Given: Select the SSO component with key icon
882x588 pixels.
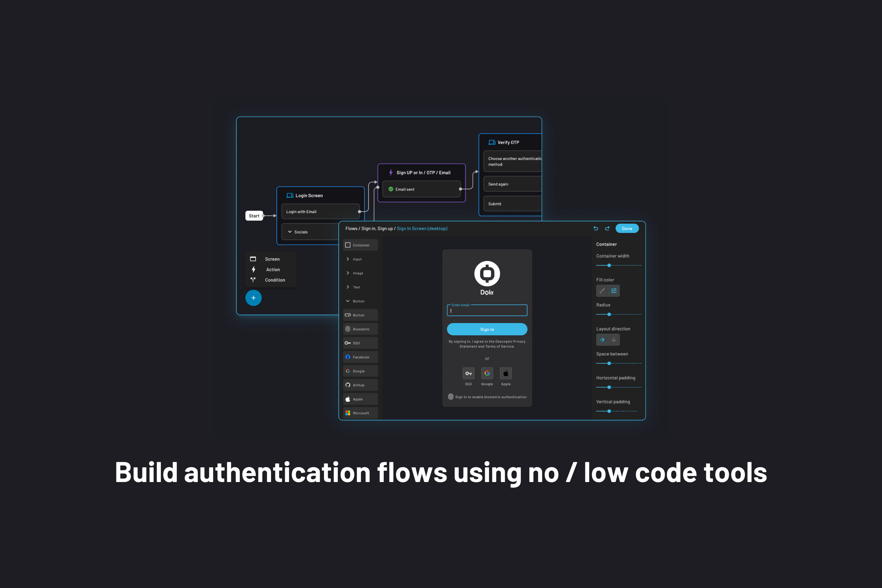Looking at the screenshot, I should click(360, 343).
